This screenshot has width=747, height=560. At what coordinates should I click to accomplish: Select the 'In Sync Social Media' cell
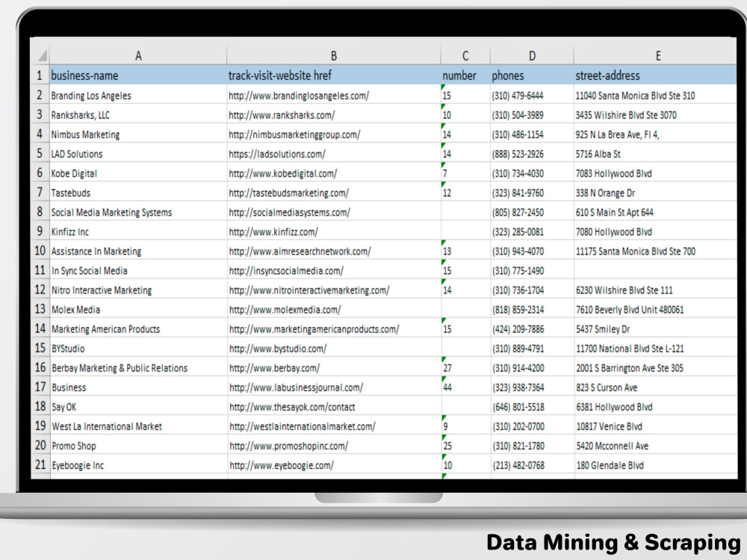click(x=138, y=270)
